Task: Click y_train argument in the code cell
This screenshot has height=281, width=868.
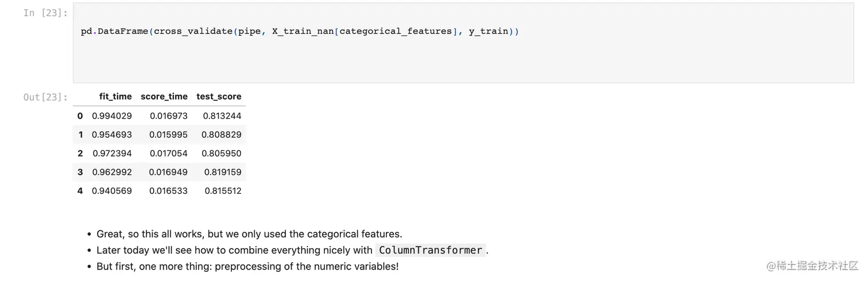Action: tap(489, 32)
